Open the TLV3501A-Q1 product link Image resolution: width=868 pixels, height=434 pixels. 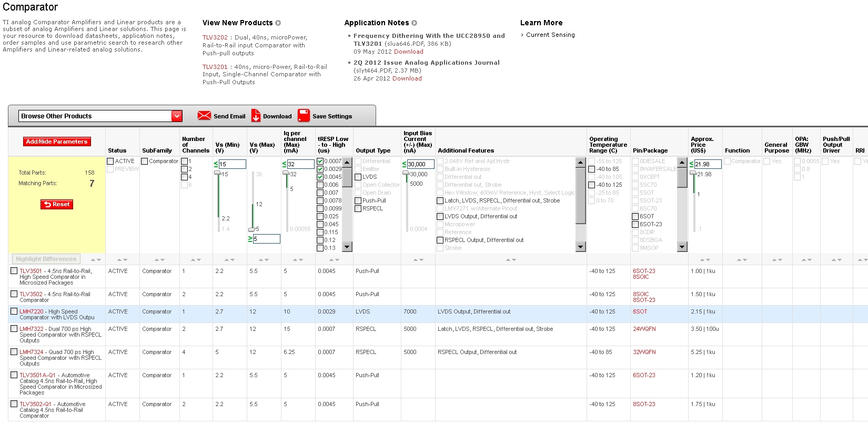(37, 375)
